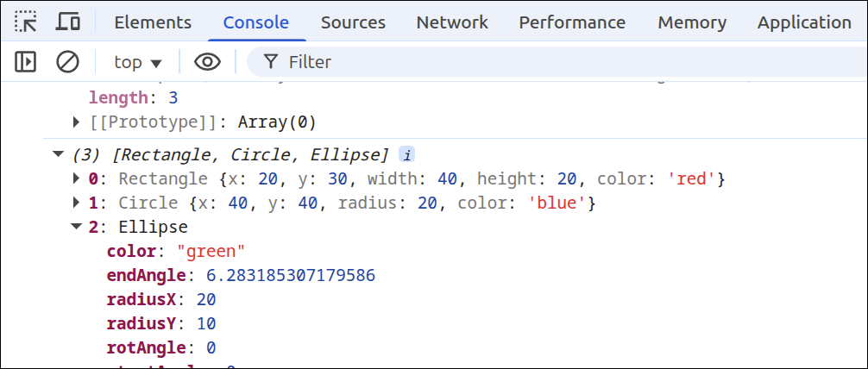Toggle the device toolbar icon
The height and width of the screenshot is (369, 868).
68,22
